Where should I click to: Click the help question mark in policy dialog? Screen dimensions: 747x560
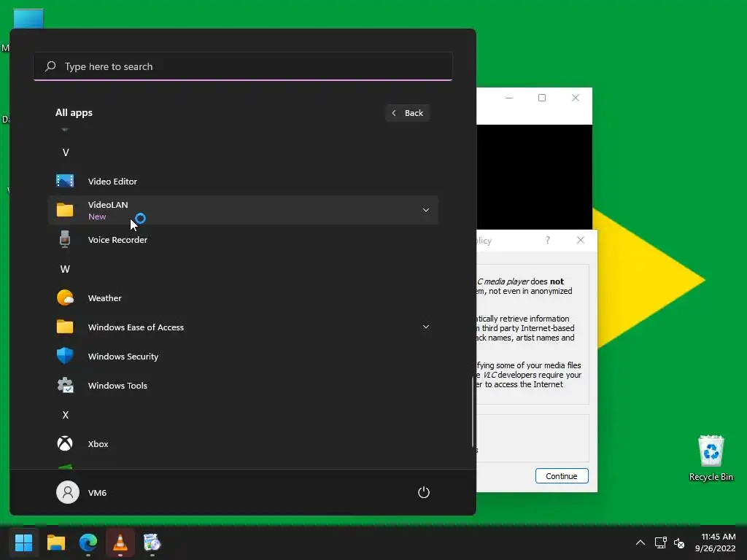pos(548,240)
